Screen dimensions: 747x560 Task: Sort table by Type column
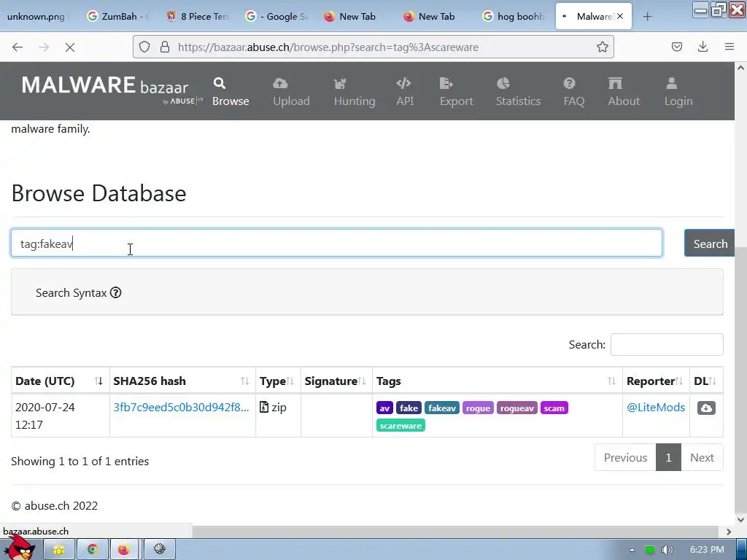click(278, 381)
